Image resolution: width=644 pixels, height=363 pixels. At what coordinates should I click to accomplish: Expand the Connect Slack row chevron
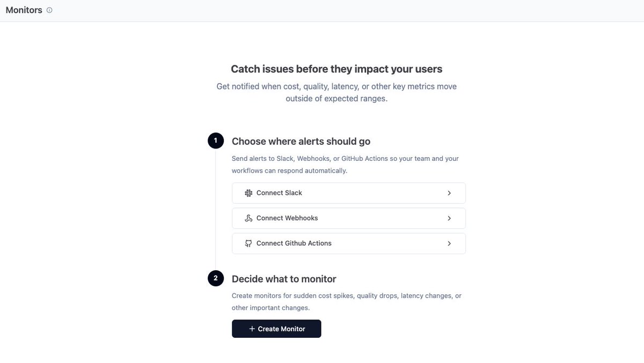(x=449, y=193)
